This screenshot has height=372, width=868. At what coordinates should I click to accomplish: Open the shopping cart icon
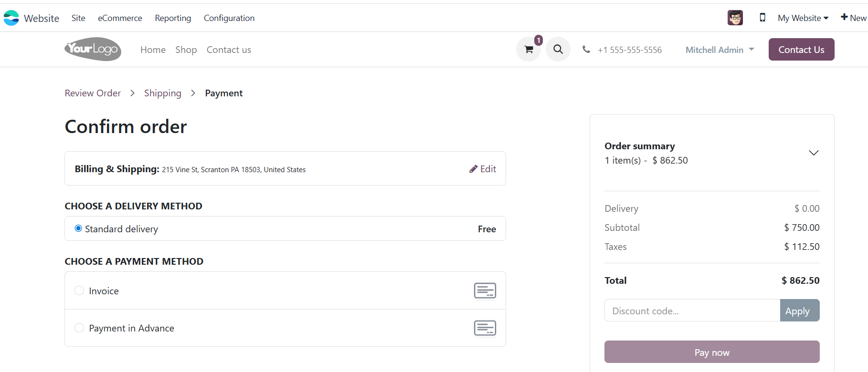(529, 50)
